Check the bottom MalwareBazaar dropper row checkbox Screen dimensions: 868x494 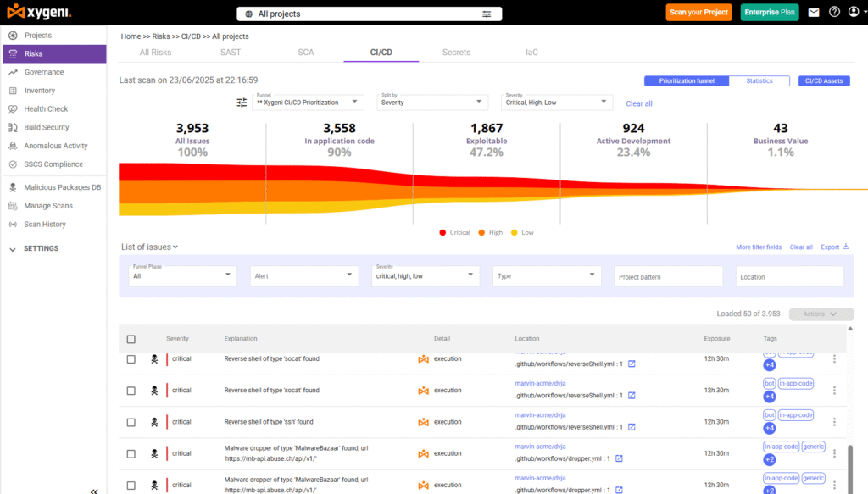tap(131, 486)
